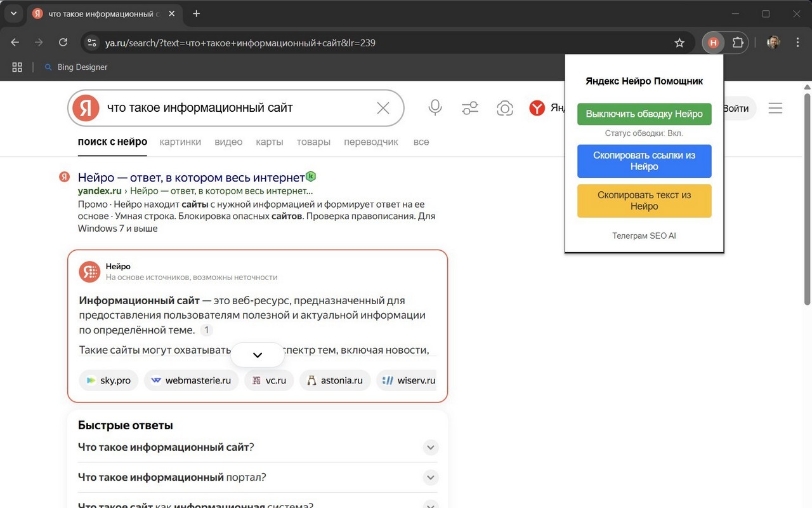
Task: Click the red Yandex Y icon
Action: tap(537, 109)
